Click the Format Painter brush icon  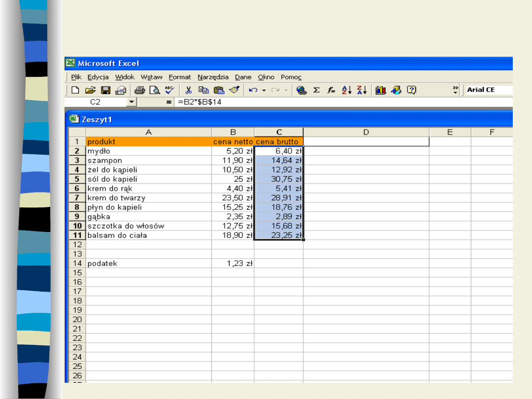(234, 90)
